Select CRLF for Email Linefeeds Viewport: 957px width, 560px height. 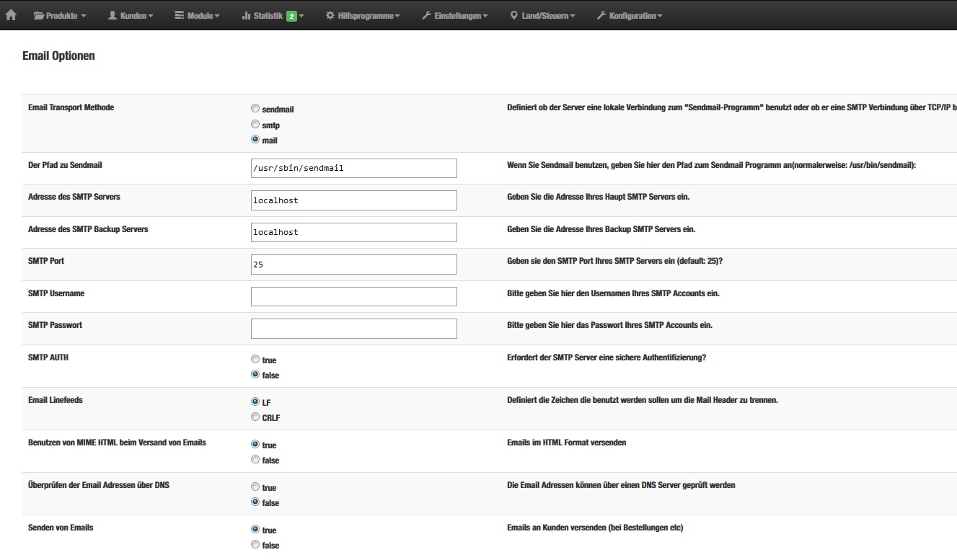pos(255,417)
